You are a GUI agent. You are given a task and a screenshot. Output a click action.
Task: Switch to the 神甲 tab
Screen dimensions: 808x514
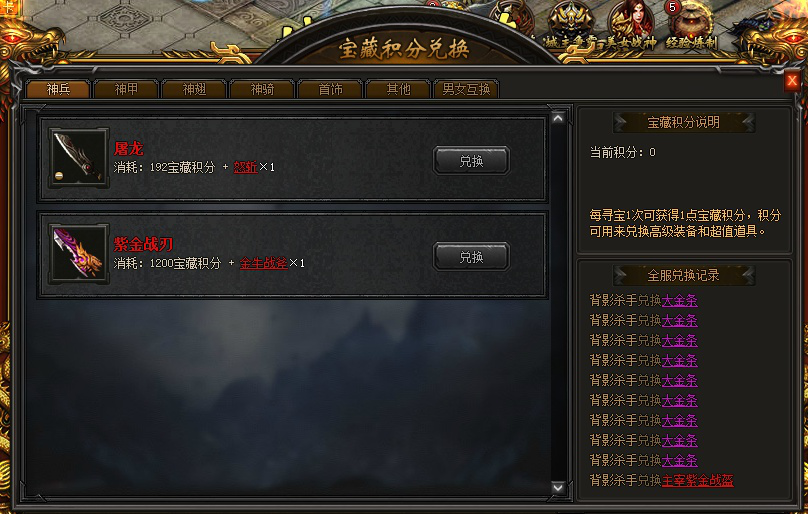[x=126, y=89]
